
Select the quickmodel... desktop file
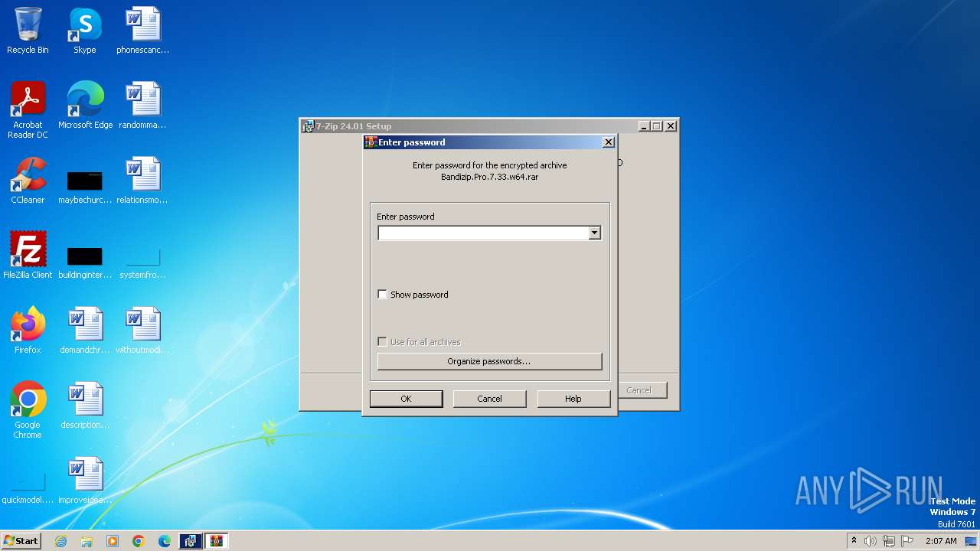[x=28, y=490]
